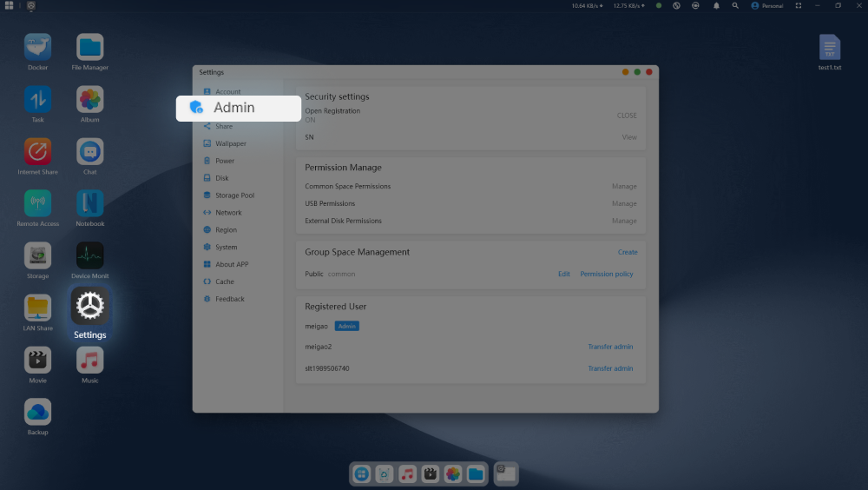Select Storage Pool in Settings sidebar

pyautogui.click(x=234, y=195)
